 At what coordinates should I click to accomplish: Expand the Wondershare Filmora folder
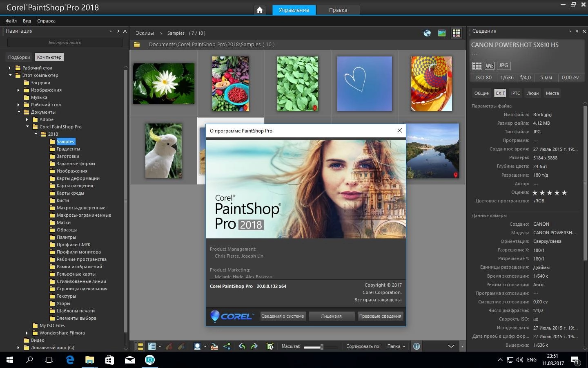point(27,333)
